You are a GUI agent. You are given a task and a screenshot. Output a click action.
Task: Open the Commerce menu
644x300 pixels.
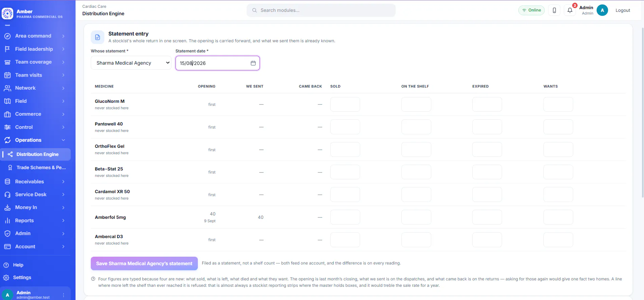tap(36, 114)
